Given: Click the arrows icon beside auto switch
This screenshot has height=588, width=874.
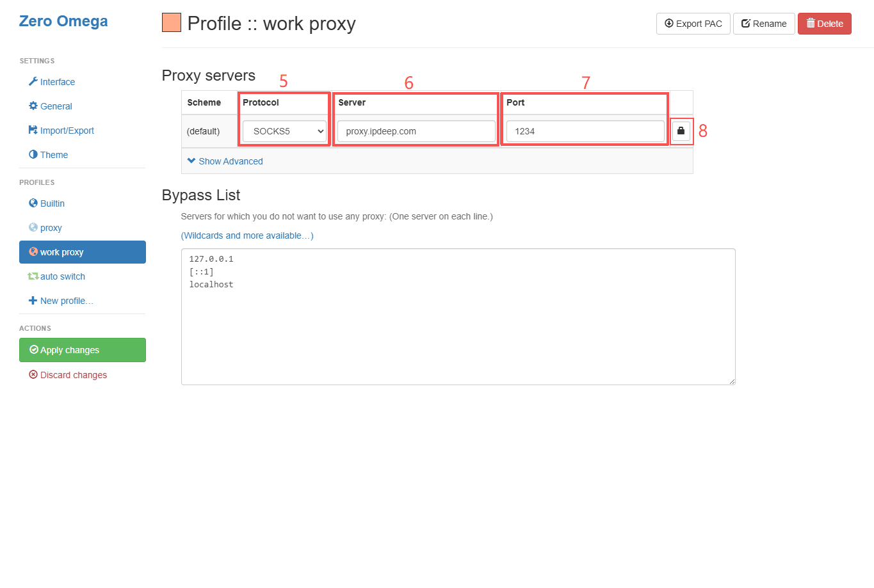Looking at the screenshot, I should coord(33,276).
